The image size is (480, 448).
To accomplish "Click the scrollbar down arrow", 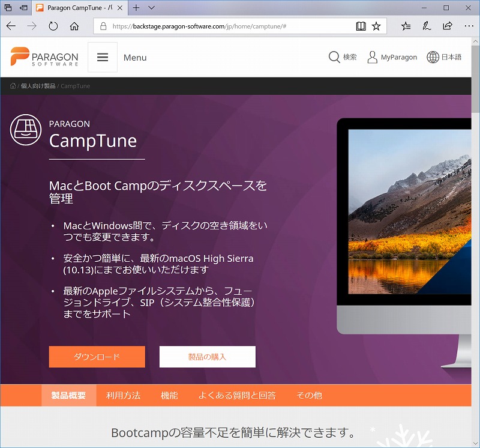I will (x=475, y=443).
